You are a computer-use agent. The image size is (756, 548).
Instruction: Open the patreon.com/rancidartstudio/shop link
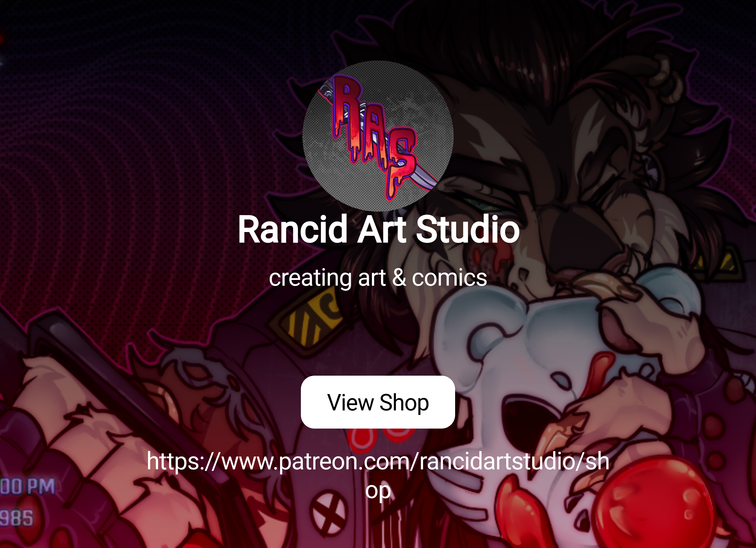click(x=378, y=475)
